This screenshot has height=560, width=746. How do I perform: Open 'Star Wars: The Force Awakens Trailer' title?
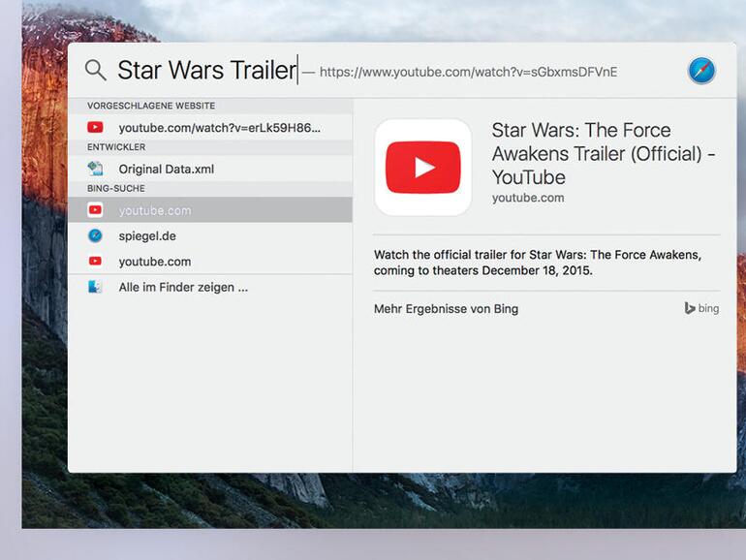point(604,154)
